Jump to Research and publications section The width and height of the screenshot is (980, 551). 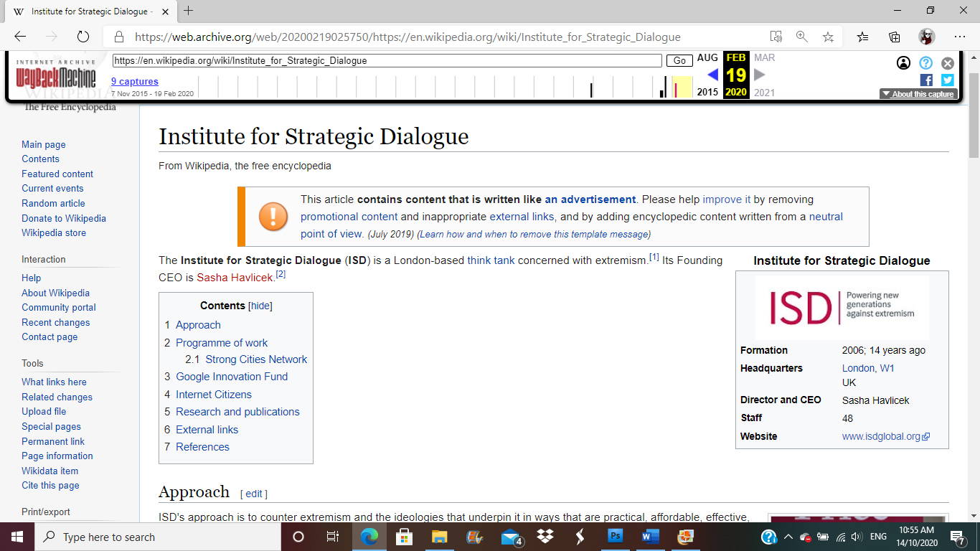(237, 412)
